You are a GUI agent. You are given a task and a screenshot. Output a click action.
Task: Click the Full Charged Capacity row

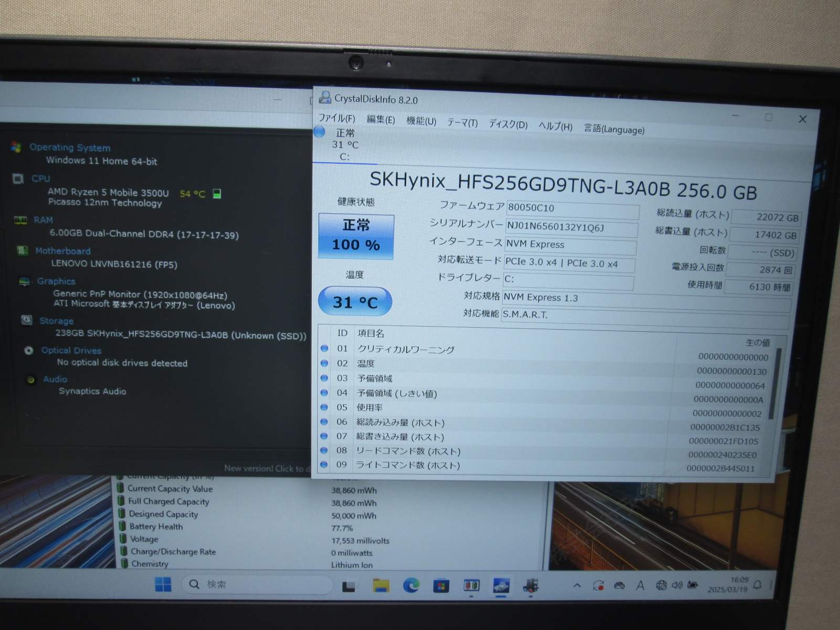(x=169, y=501)
